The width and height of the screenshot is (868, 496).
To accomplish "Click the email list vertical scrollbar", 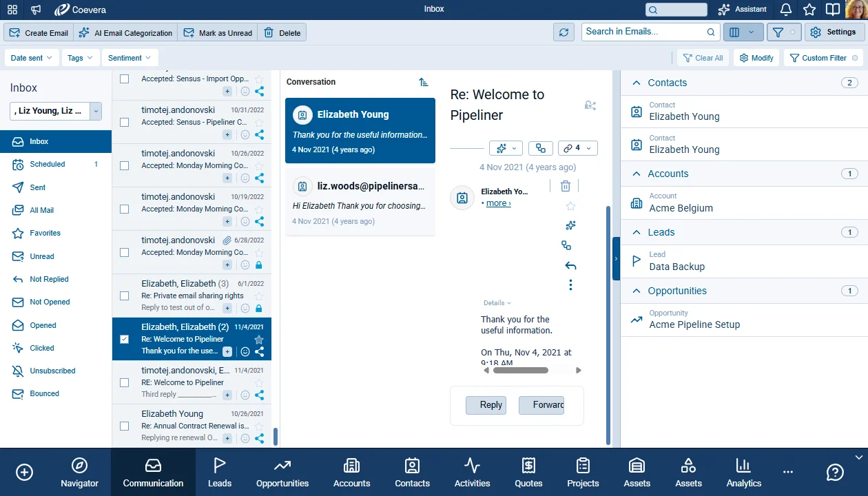I will tap(276, 437).
